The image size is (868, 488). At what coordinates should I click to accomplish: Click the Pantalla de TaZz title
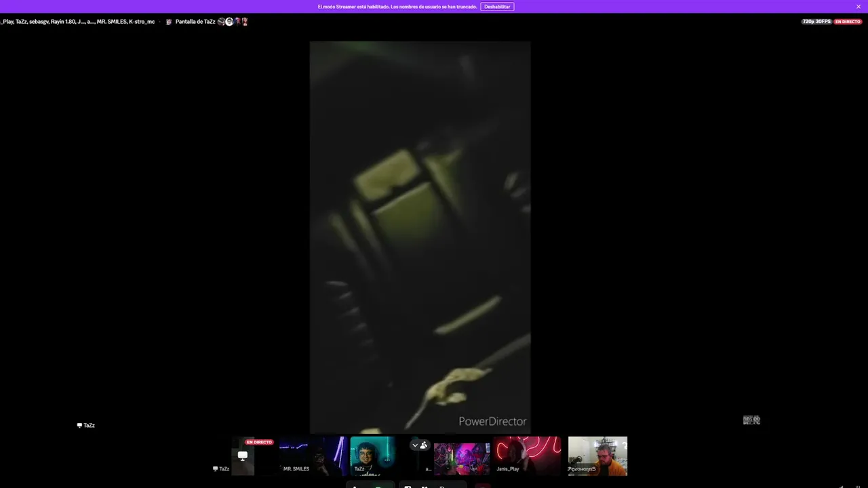[x=195, y=22]
